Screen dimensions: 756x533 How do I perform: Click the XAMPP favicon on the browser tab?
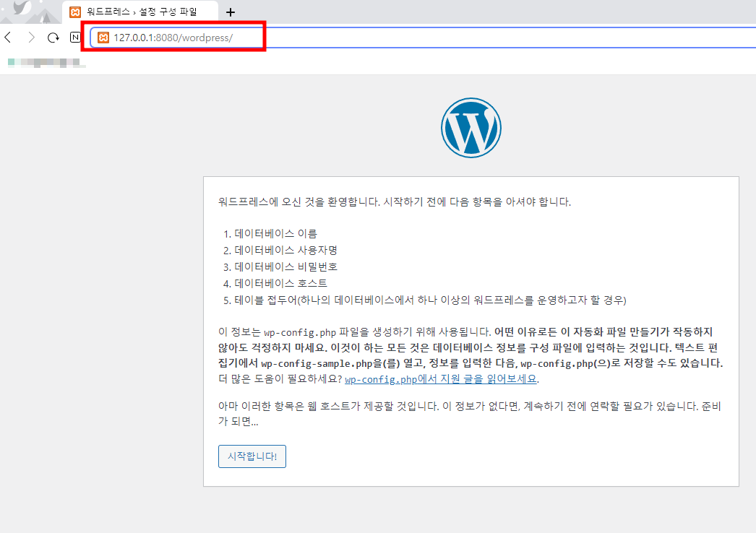(x=75, y=12)
